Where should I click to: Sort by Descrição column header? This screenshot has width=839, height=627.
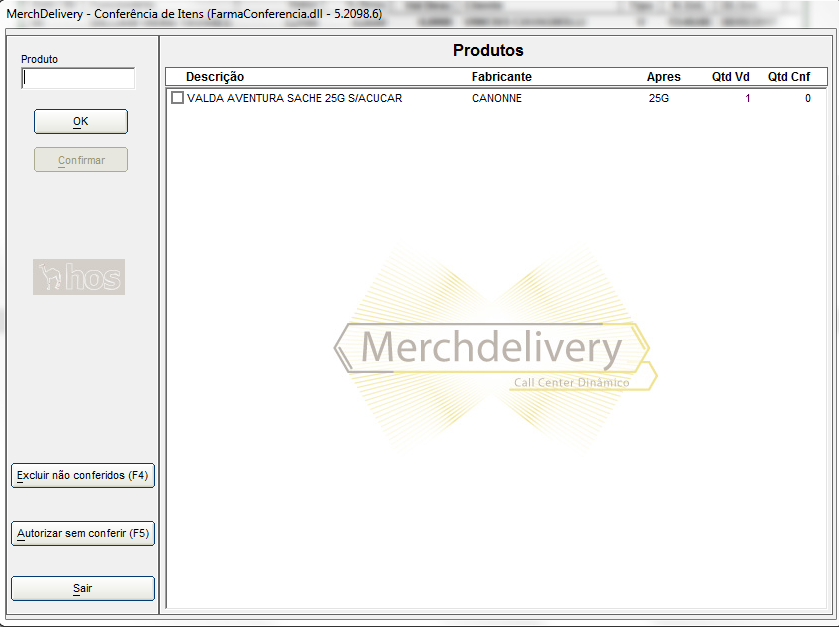(x=215, y=77)
